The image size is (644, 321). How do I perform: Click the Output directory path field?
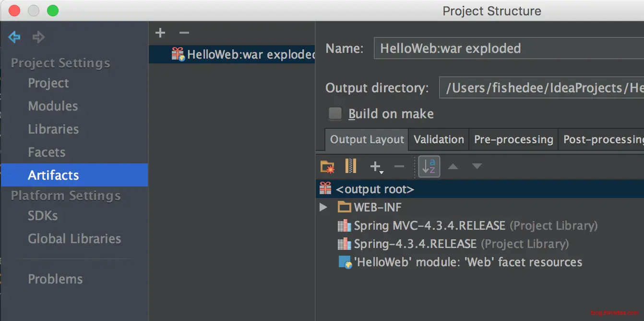pos(541,88)
